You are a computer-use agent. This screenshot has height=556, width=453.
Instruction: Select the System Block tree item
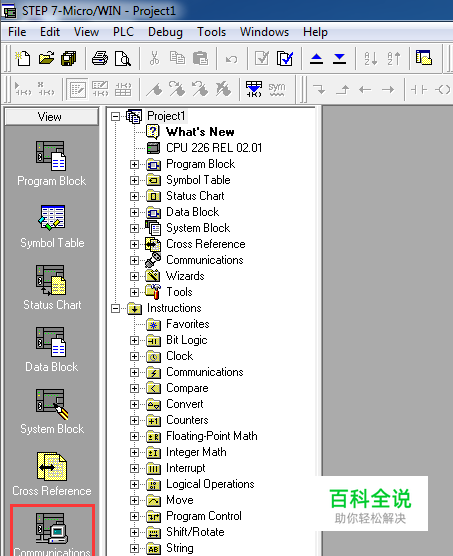[x=198, y=228]
